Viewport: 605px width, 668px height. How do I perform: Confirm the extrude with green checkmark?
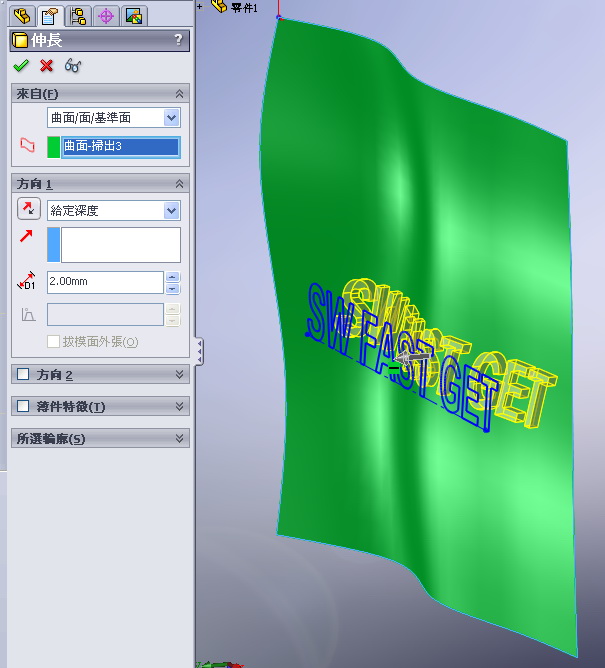21,66
